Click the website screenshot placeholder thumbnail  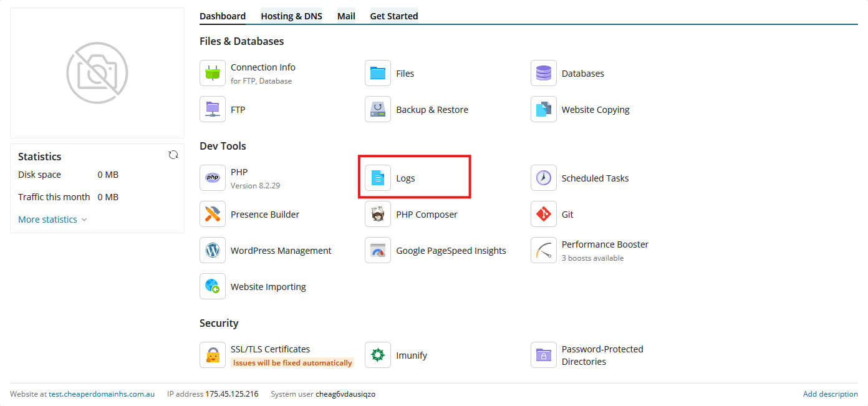click(97, 73)
